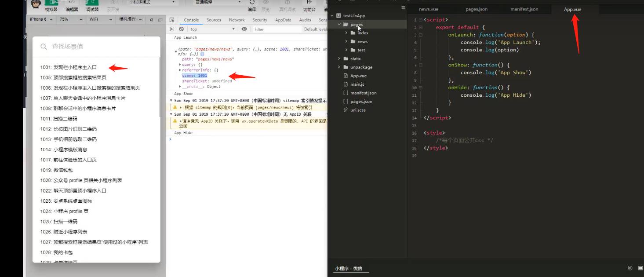Click the 预览 preview eye icon
The image size is (644, 277).
pyautogui.click(x=266, y=2)
